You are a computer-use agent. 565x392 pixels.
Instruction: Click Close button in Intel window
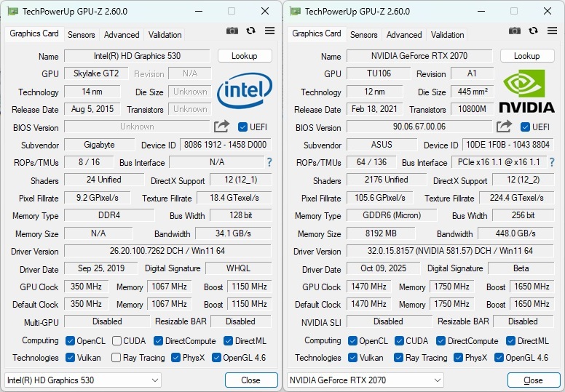point(251,380)
